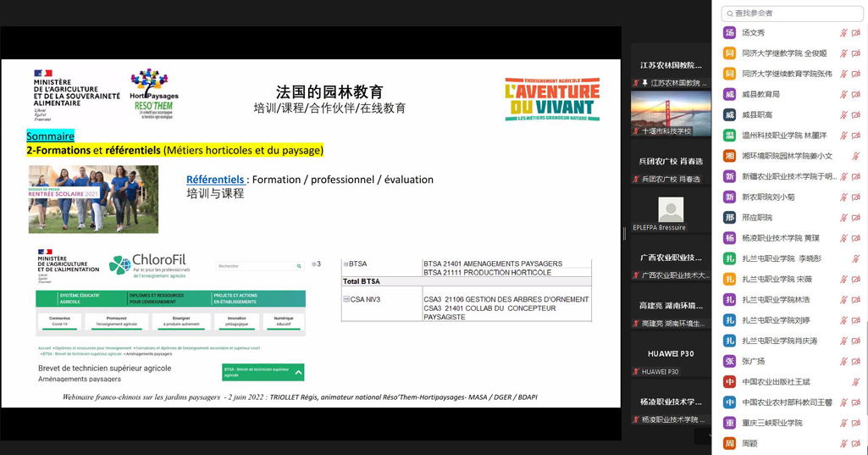Click camera-off icon for 新疆农业职业技术学院于明
This screenshot has height=455, width=868.
pos(856,176)
